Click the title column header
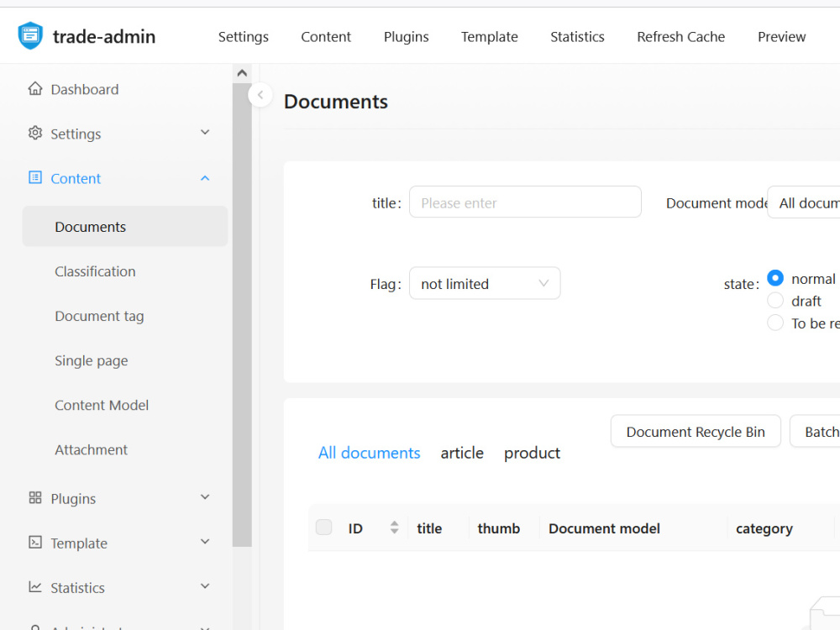 (429, 528)
